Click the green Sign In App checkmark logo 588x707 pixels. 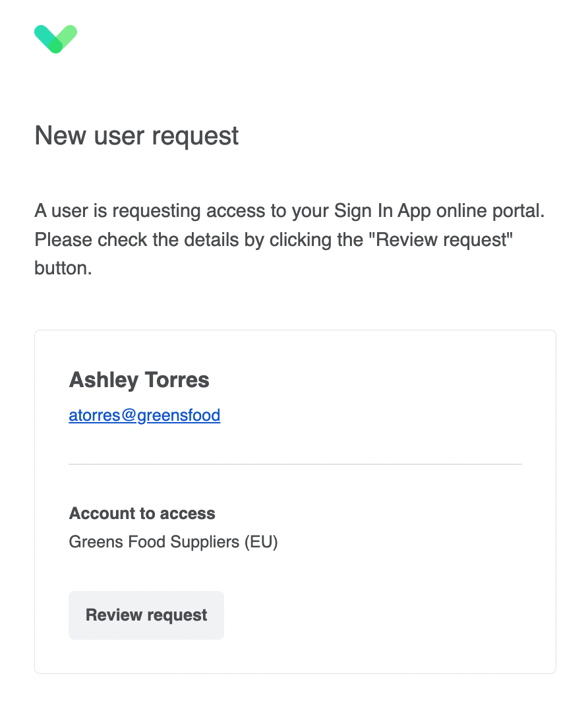coord(56,39)
